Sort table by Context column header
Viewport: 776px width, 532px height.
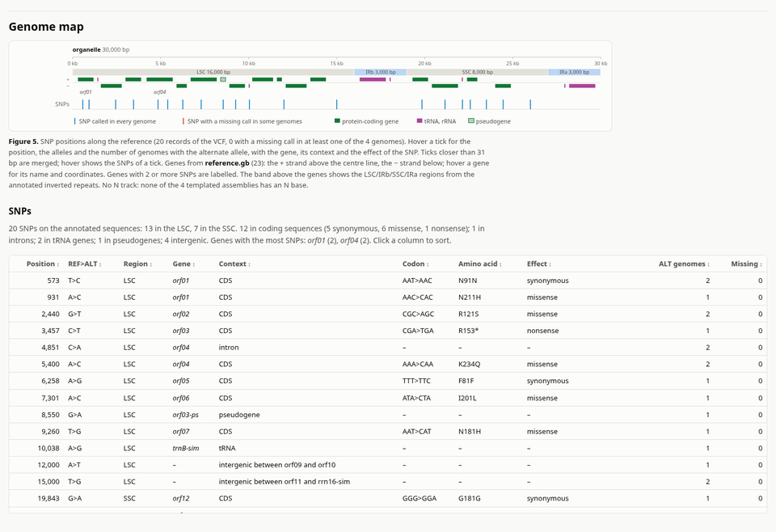pyautogui.click(x=234, y=264)
